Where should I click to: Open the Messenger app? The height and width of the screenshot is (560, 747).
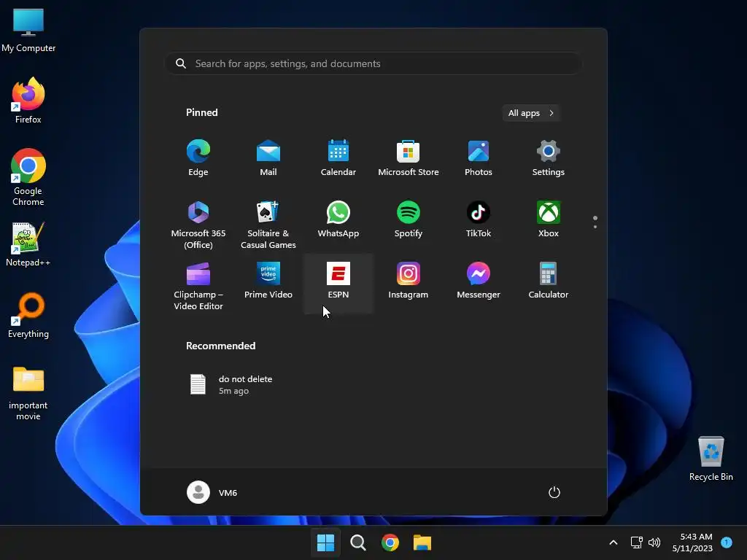tap(479, 281)
